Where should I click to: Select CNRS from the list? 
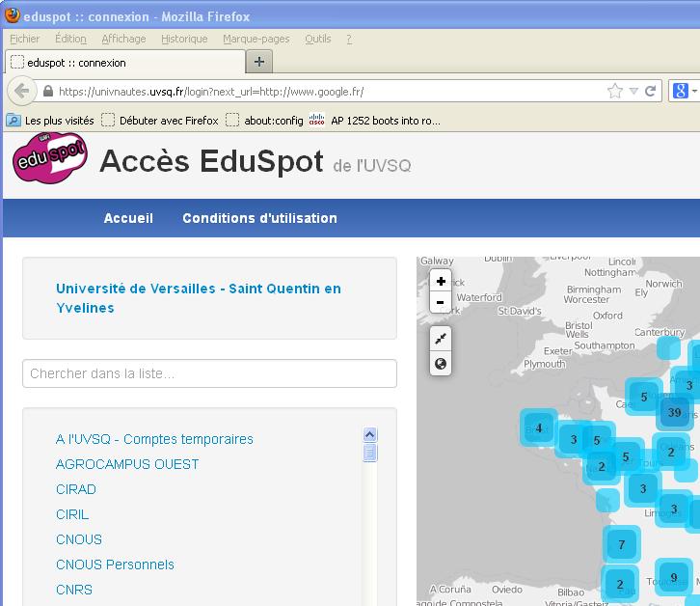(x=74, y=590)
